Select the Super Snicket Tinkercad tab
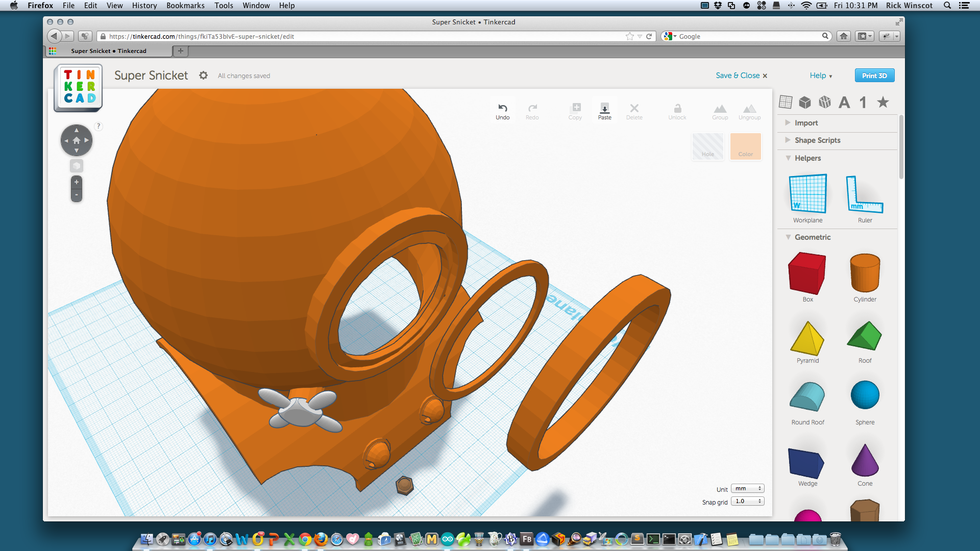The height and width of the screenshot is (551, 980). [x=108, y=51]
